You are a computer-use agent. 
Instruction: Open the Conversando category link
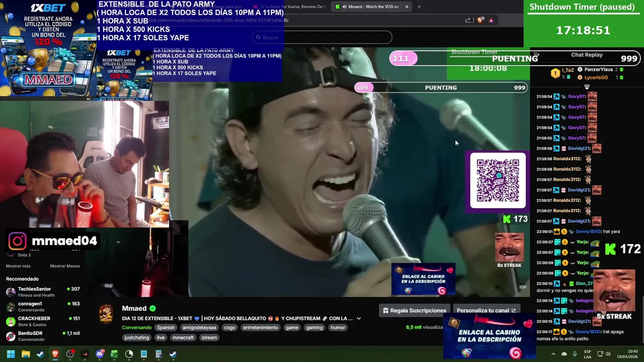coord(137,327)
